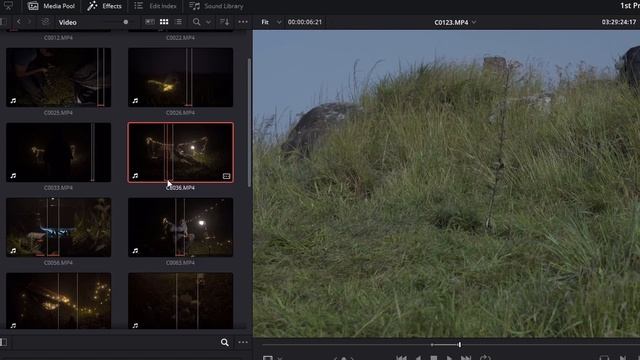Click the audio note icon on C0033.MP4

coord(13,176)
